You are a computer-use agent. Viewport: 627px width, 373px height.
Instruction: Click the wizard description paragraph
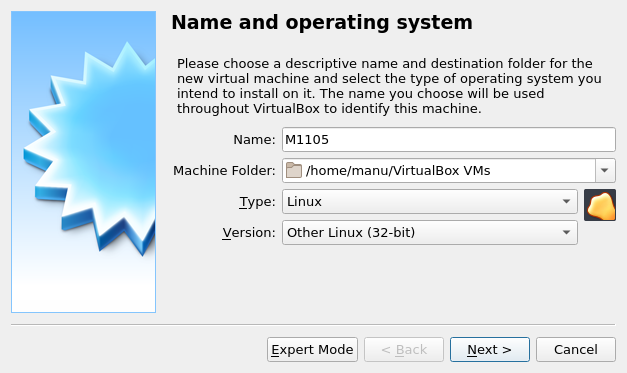tap(389, 86)
